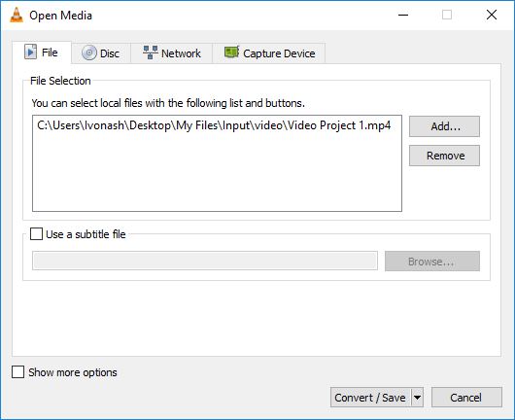515x420 pixels.
Task: Click the VLC cone icon in title bar
Action: click(x=17, y=15)
